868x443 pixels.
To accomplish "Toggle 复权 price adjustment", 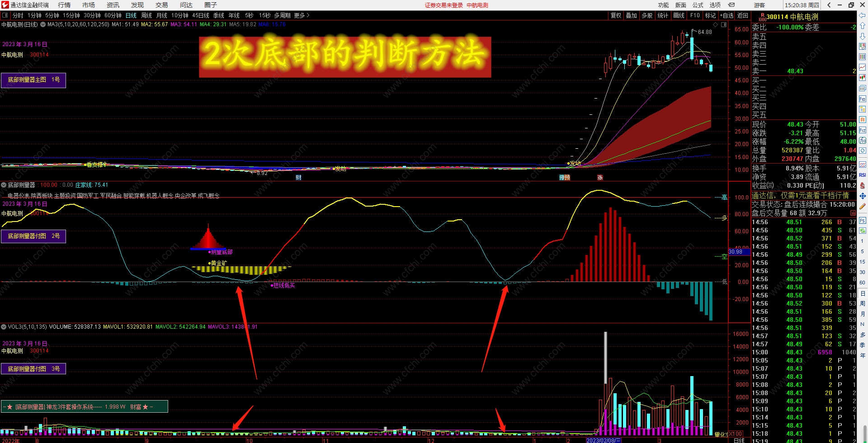I will 616,15.
